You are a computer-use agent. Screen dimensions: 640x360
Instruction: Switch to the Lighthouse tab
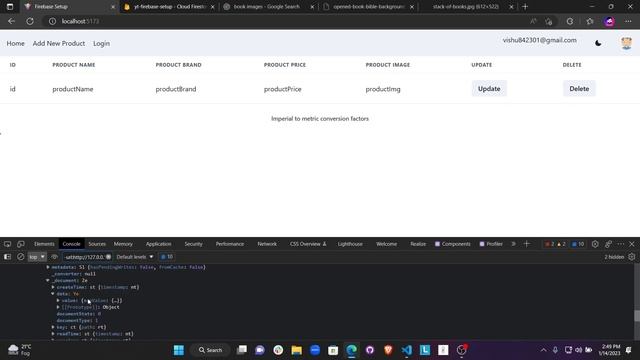[x=350, y=244]
